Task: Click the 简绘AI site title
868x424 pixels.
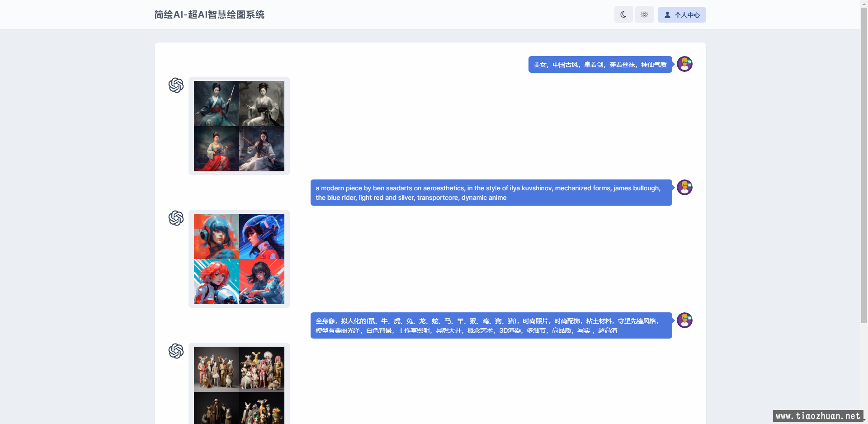Action: 209,14
